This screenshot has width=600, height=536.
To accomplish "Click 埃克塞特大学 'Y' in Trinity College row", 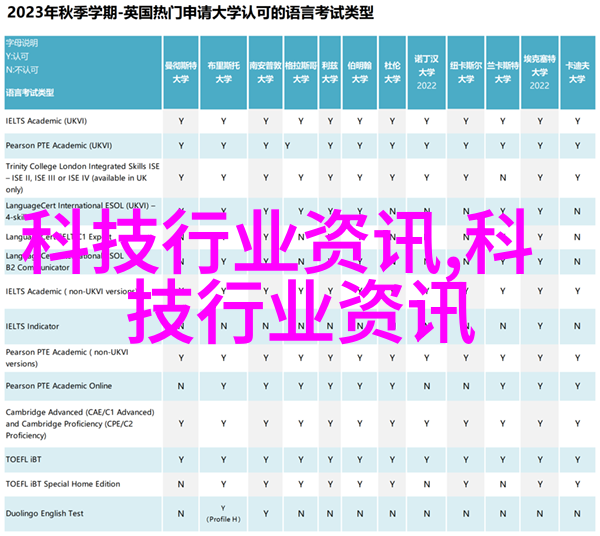I will [x=540, y=178].
